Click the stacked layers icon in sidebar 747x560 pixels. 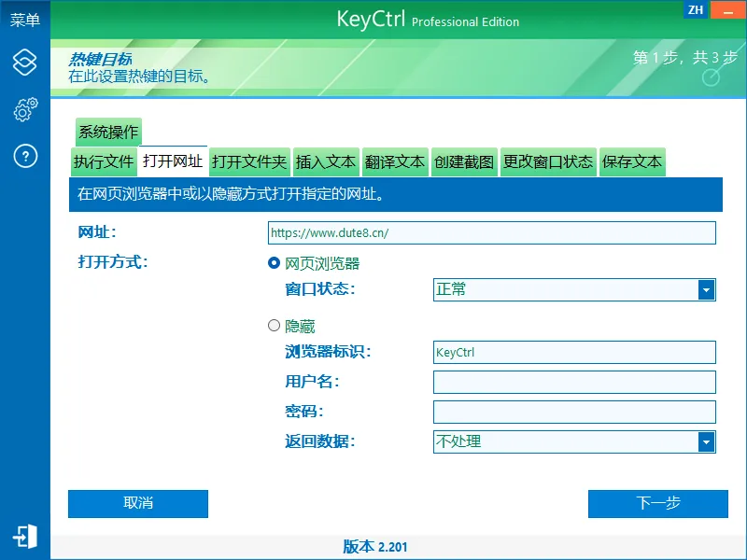tap(25, 62)
